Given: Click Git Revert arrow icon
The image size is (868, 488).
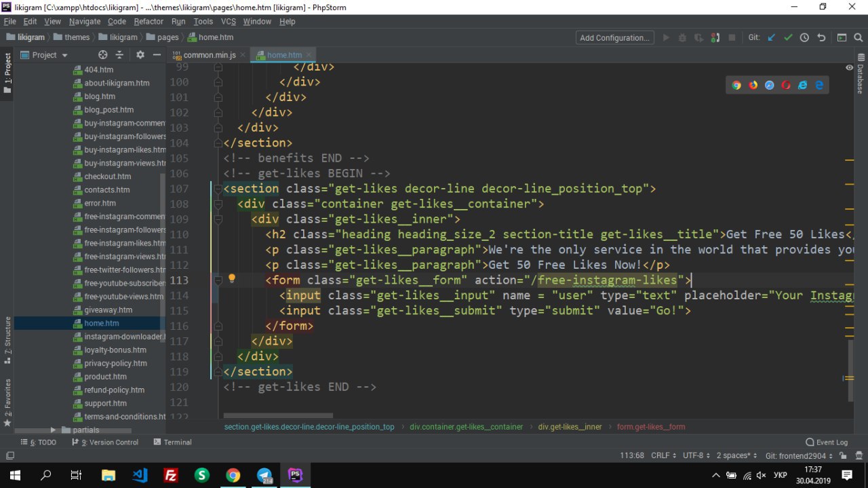Looking at the screenshot, I should tap(821, 37).
